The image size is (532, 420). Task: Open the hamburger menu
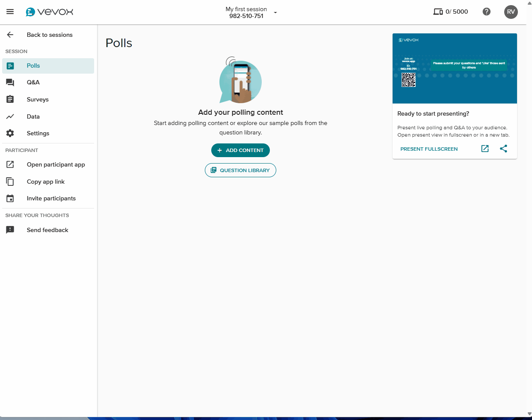pyautogui.click(x=10, y=12)
